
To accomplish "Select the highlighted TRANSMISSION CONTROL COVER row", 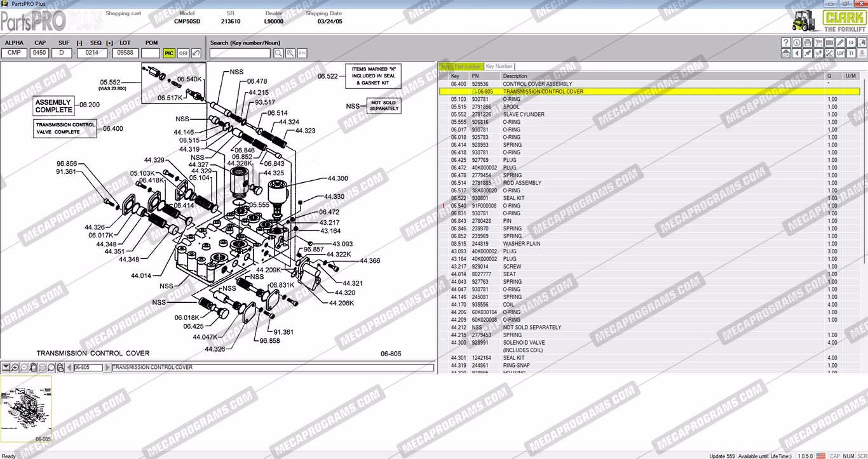I will [649, 91].
